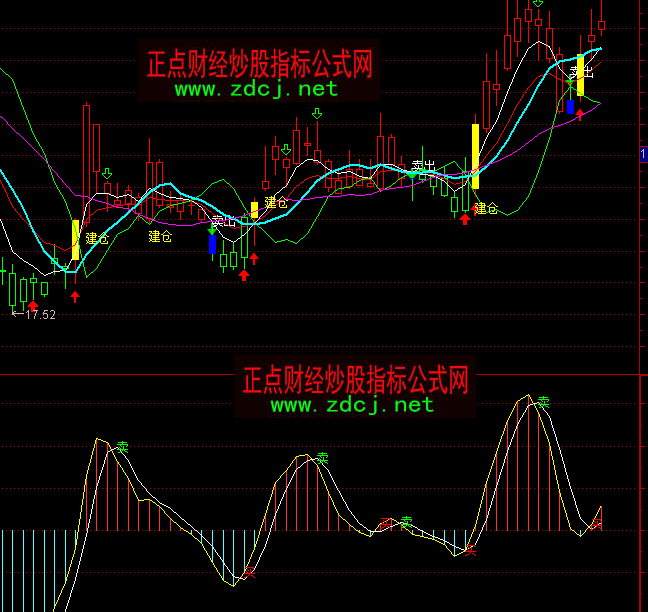Screen dimensions: 648x612
Task: Select the leftmost 建仓 signal label
Action: [97, 238]
